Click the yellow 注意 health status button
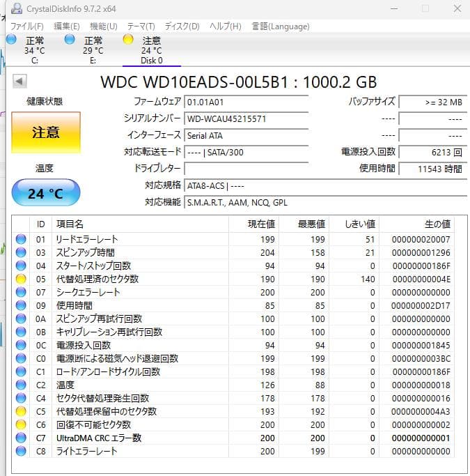The image size is (470, 476). [46, 132]
